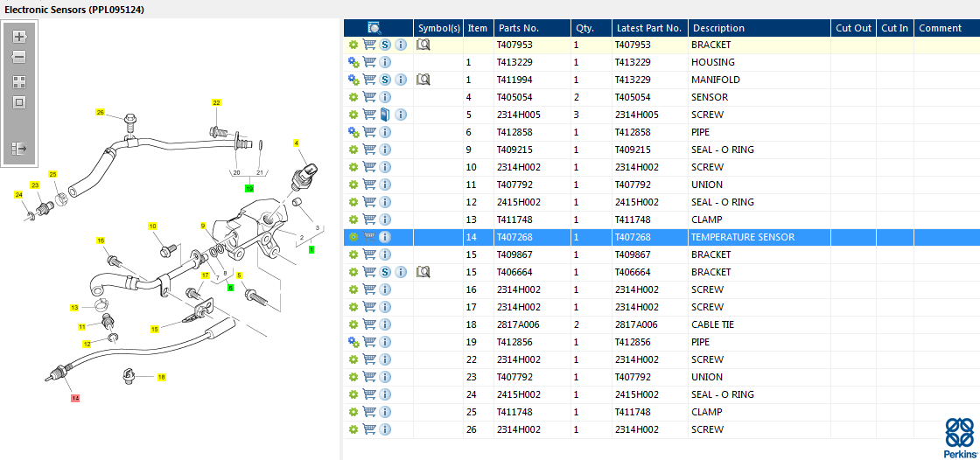Select part number T405054 cell
The height and width of the screenshot is (460, 980).
coord(532,97)
